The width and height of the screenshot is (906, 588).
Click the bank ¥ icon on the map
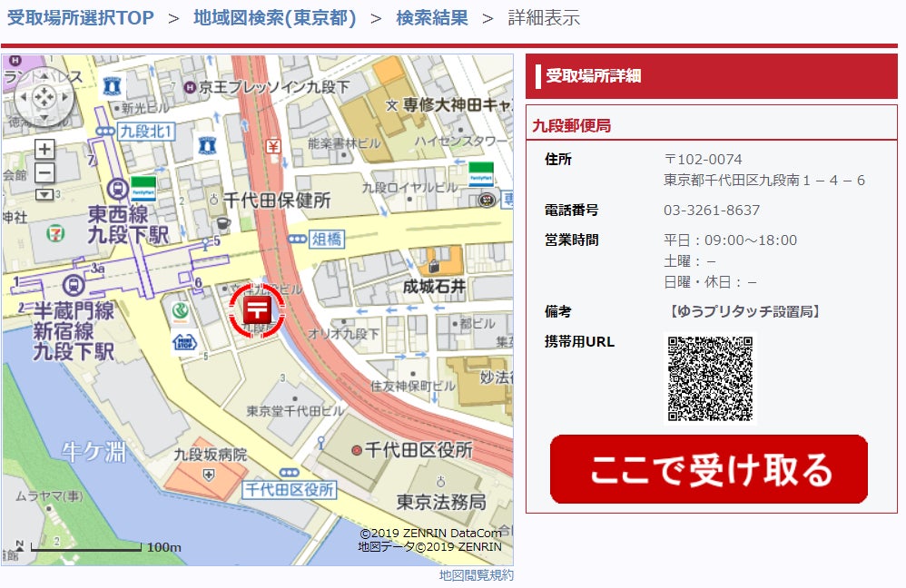point(273,145)
